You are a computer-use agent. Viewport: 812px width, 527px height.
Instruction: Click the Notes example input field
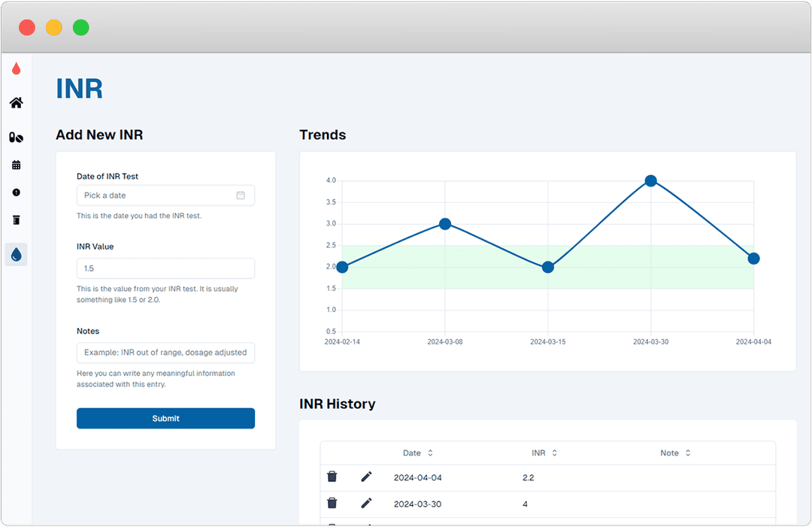click(x=165, y=353)
